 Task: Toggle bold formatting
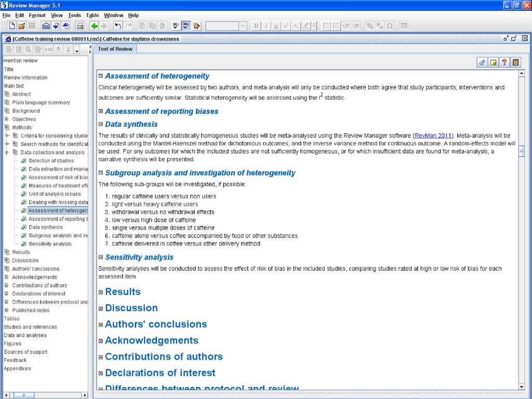[256, 26]
